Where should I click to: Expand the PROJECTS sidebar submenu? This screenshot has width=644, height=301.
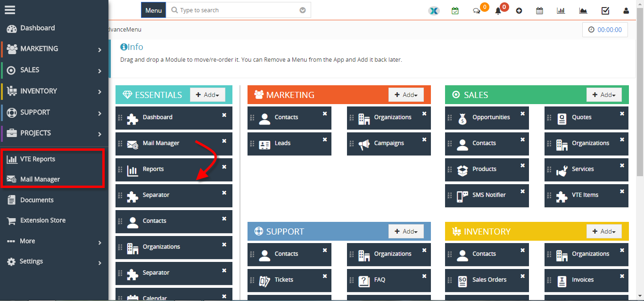click(x=99, y=134)
